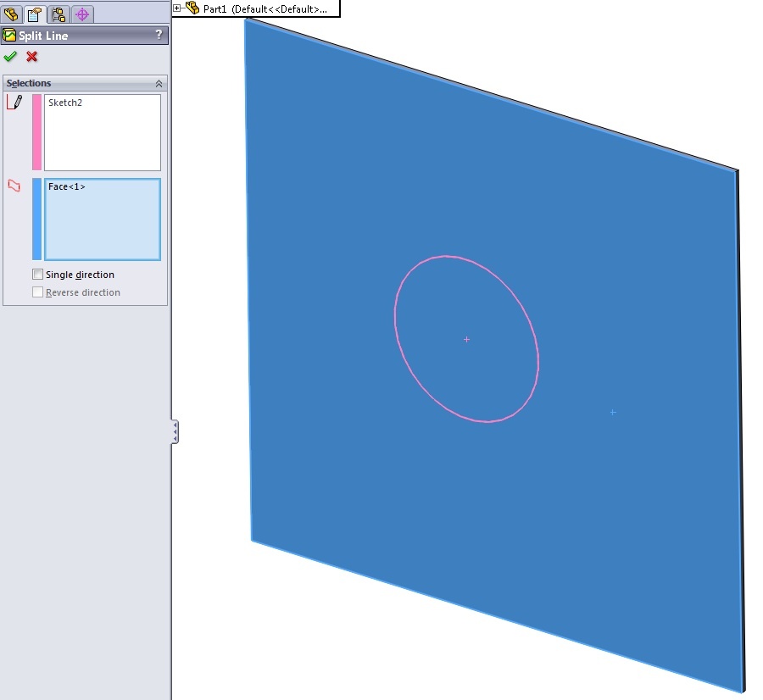Open the DimXpertManager tab
Image resolution: width=763 pixels, height=700 pixels.
pos(82,14)
